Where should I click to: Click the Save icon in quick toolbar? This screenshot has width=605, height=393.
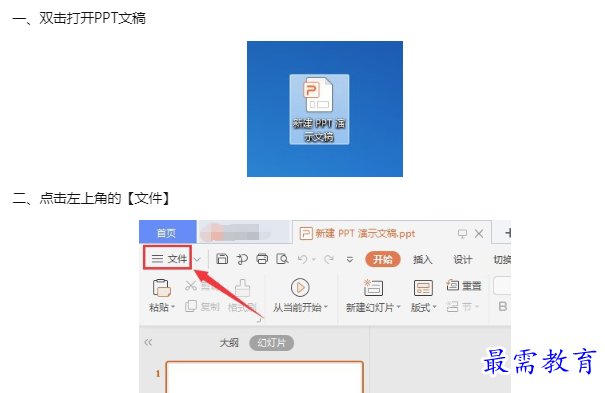tap(222, 259)
